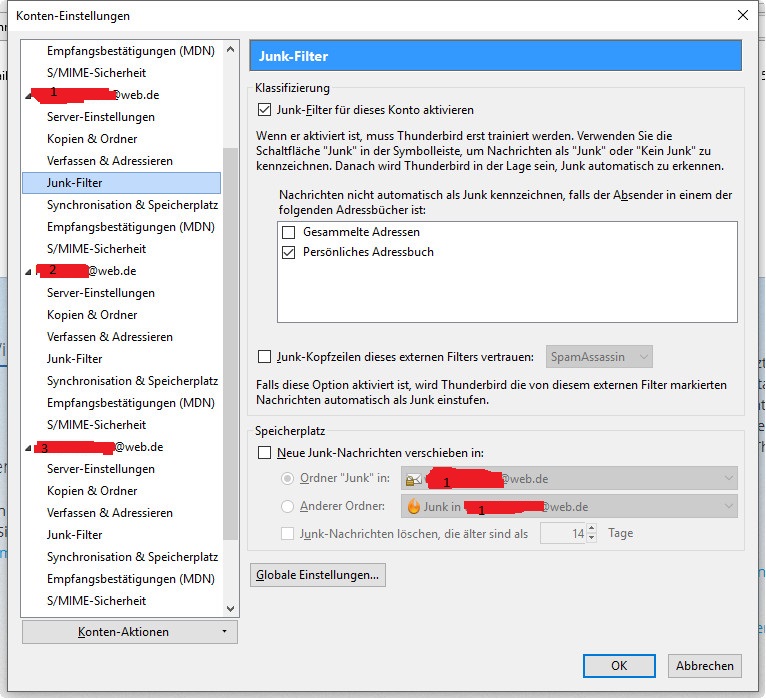Select Verfassen & Adressieren under first account
This screenshot has height=699, width=766.
(109, 161)
